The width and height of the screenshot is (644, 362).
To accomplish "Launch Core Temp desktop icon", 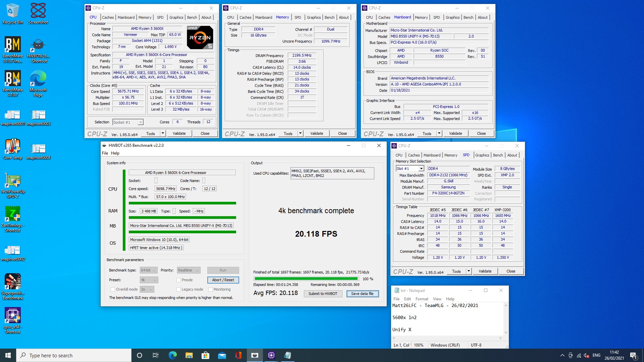I will pyautogui.click(x=13, y=149).
